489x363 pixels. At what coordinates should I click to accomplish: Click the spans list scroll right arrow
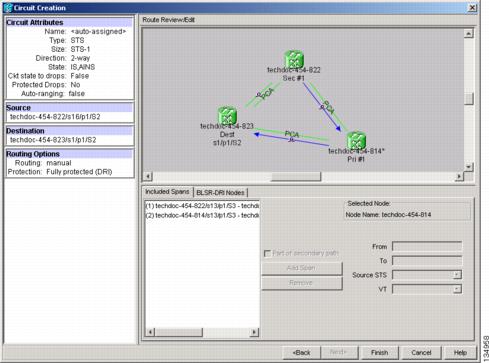255,332
